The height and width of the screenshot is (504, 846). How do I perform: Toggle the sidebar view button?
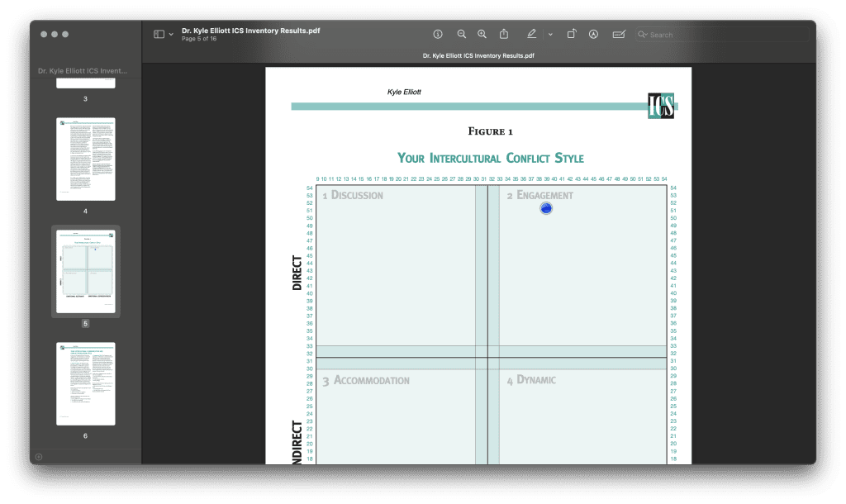(159, 34)
